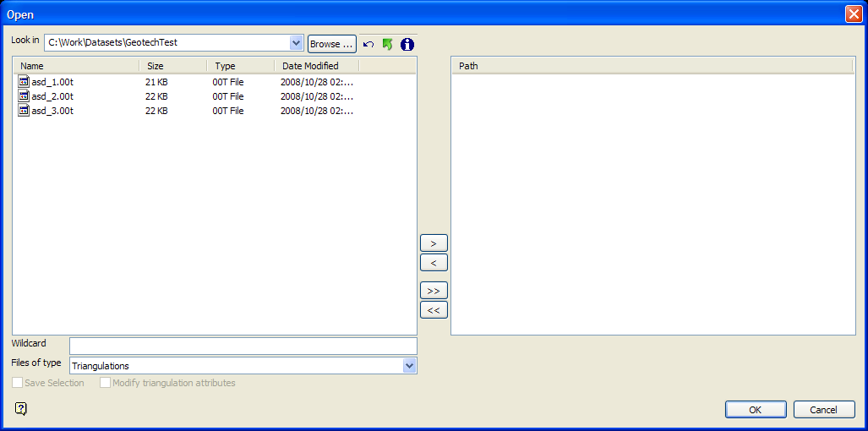This screenshot has width=868, height=431.
Task: Focus the Wildcard input field
Action: [x=243, y=346]
